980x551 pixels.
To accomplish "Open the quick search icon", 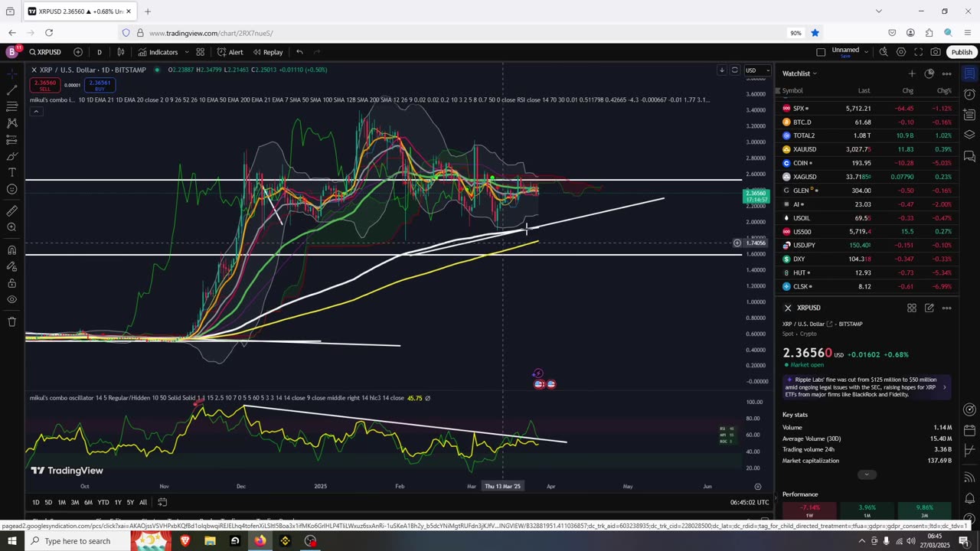I will [884, 52].
